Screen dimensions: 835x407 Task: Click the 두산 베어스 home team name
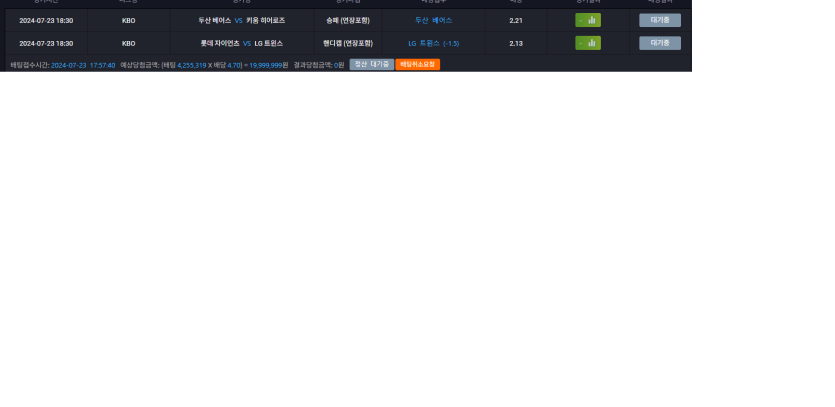point(214,20)
